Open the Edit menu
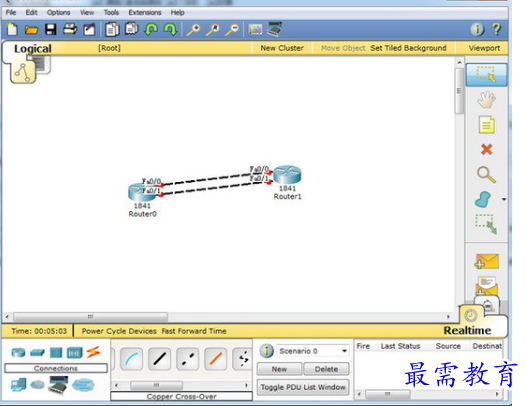The width and height of the screenshot is (526, 406). (32, 13)
